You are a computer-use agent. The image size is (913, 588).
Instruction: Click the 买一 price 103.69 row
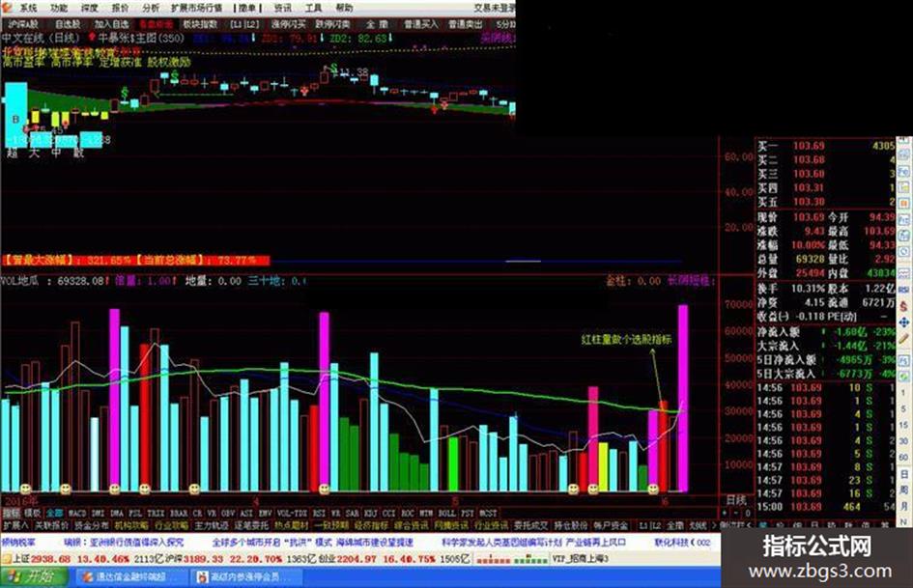click(x=826, y=146)
